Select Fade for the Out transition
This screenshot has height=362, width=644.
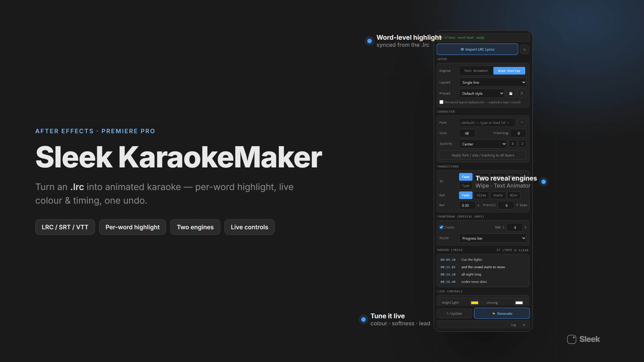tap(466, 195)
